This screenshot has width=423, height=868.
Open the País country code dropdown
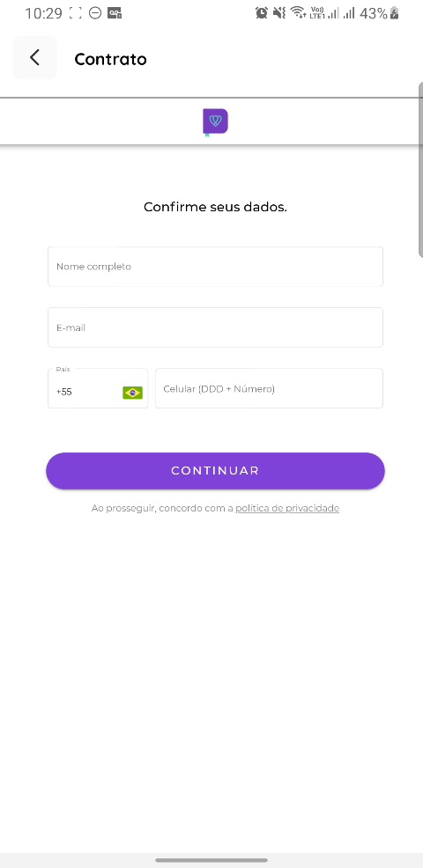coord(98,388)
